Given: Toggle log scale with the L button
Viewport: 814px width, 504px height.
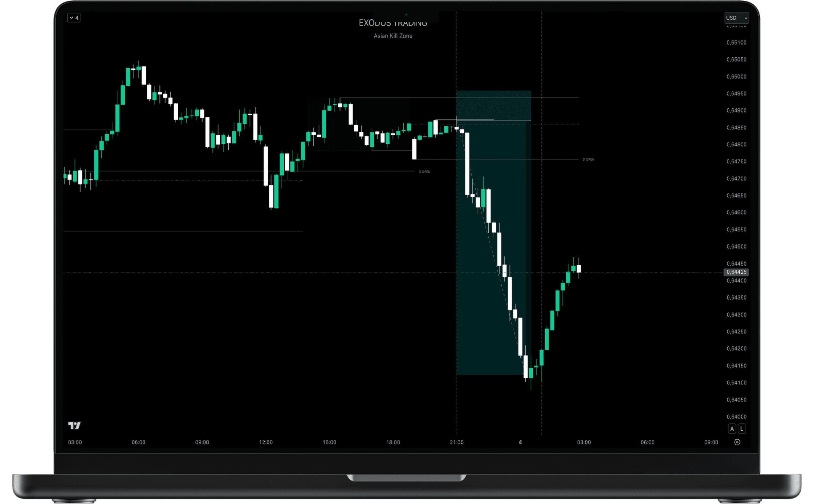Looking at the screenshot, I should 742,429.
